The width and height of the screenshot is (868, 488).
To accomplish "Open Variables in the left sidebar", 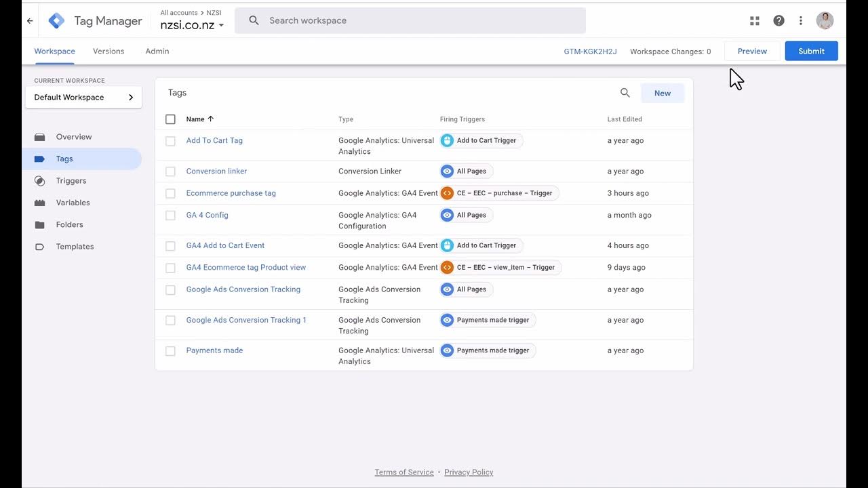I will 73,203.
